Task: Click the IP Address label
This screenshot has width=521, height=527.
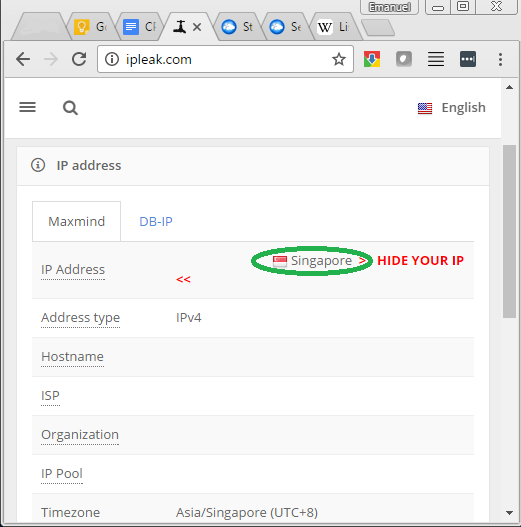Action: 73,270
